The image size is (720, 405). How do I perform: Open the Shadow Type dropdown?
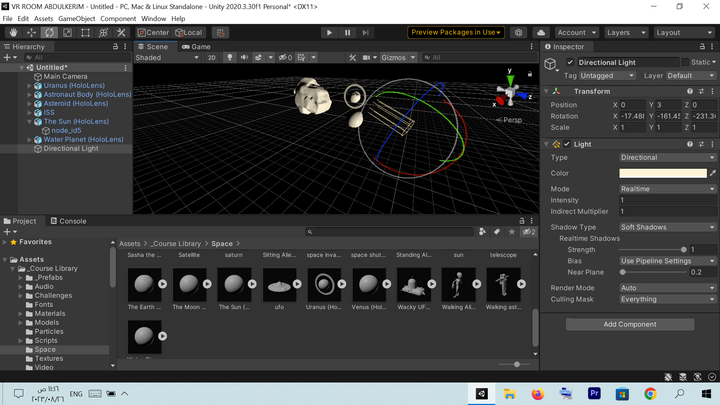tap(667, 227)
